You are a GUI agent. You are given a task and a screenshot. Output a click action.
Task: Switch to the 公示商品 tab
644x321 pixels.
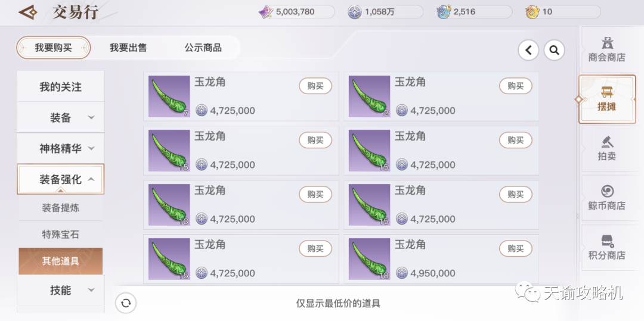click(x=203, y=48)
